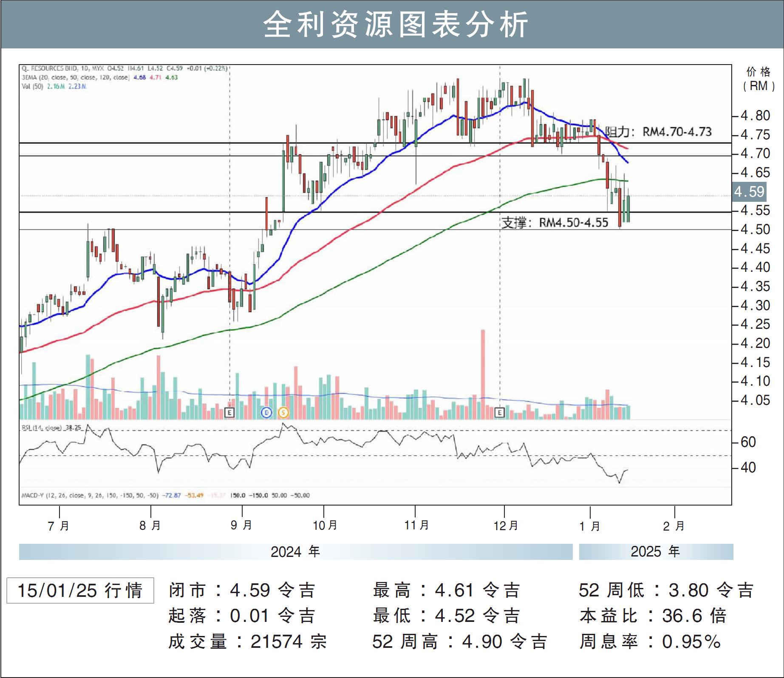This screenshot has height=678, width=784.
Task: Click the MACD-V indicator legend
Action: (x=166, y=495)
